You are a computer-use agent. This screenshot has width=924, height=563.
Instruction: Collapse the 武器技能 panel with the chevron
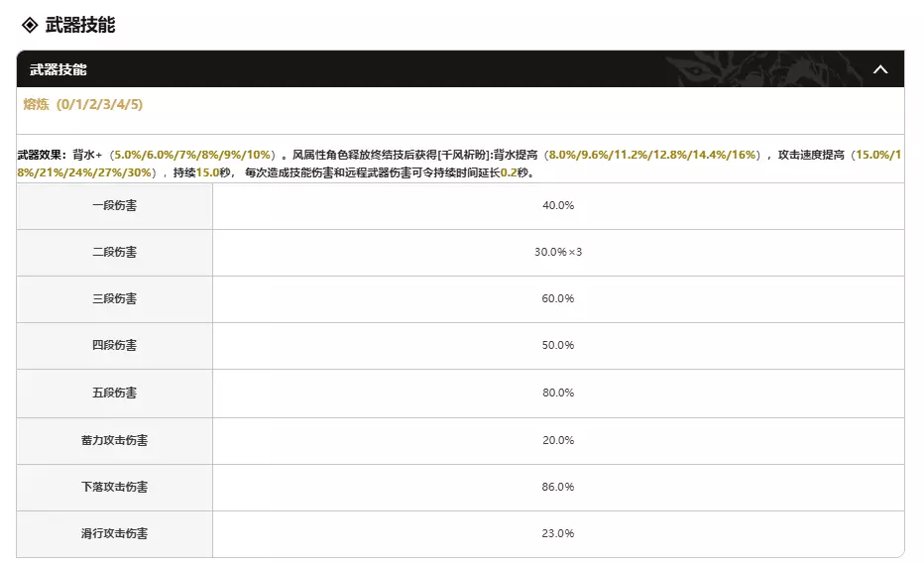point(879,69)
